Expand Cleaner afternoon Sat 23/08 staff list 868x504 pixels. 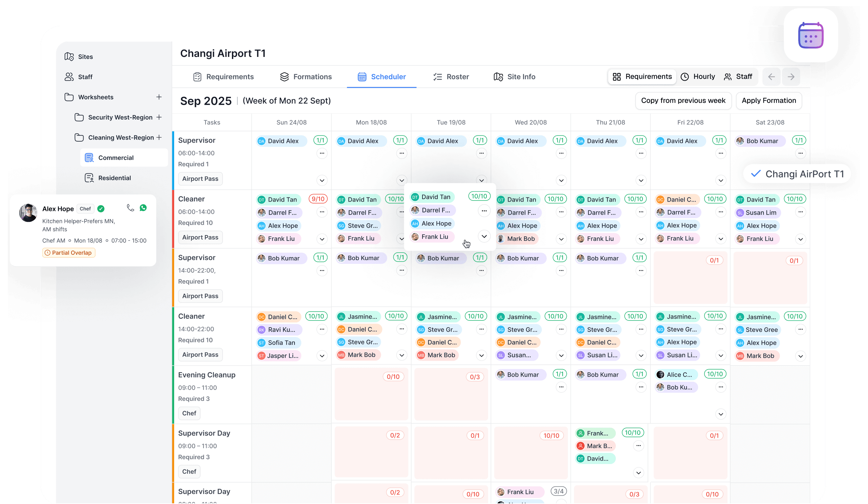click(801, 356)
